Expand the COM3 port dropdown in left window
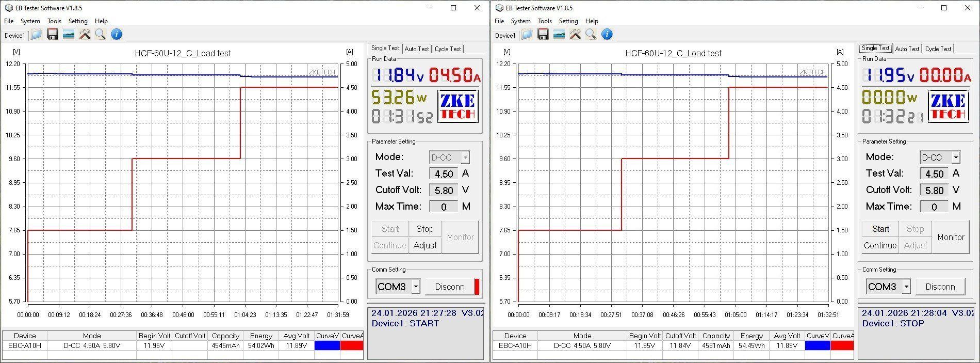The width and height of the screenshot is (980, 363). pyautogui.click(x=416, y=287)
